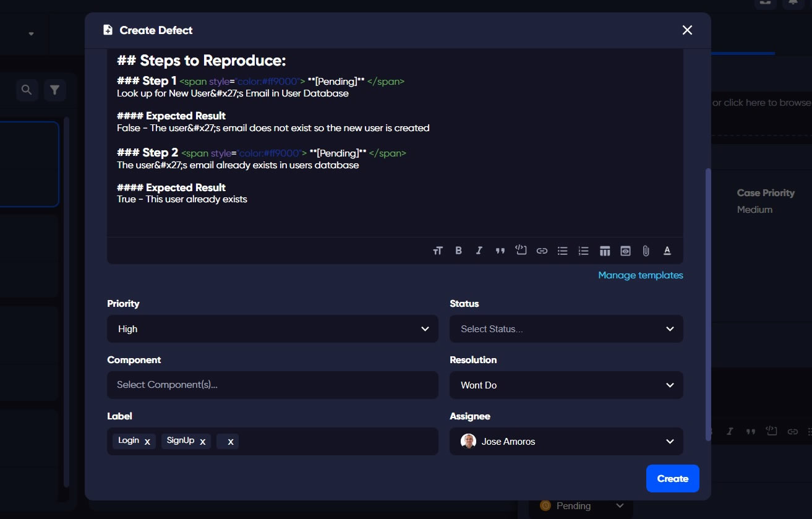Click the dialog's vertical scrollbar

click(x=708, y=304)
